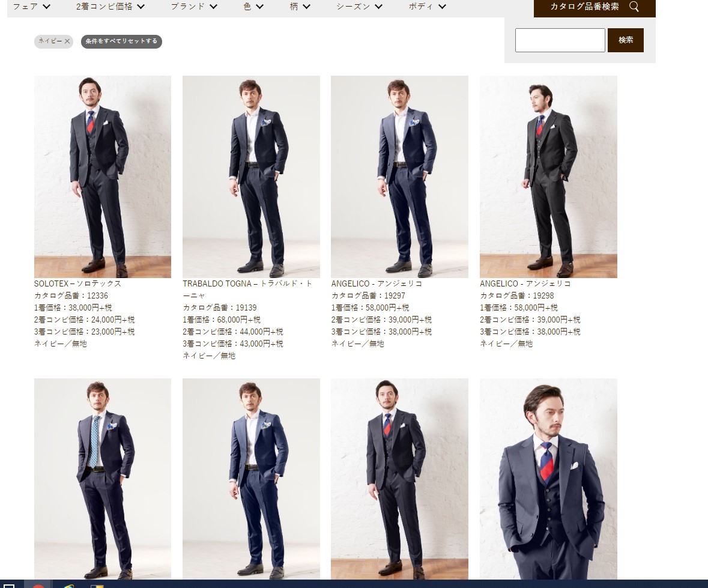This screenshot has height=588, width=708.
Task: Expand the ボディ filter dropdown
Action: point(427,7)
